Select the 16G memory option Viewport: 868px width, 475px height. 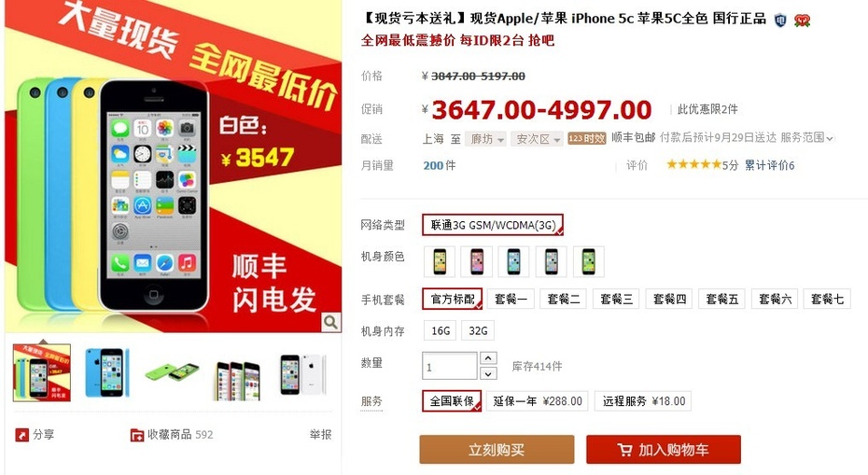coord(441,331)
